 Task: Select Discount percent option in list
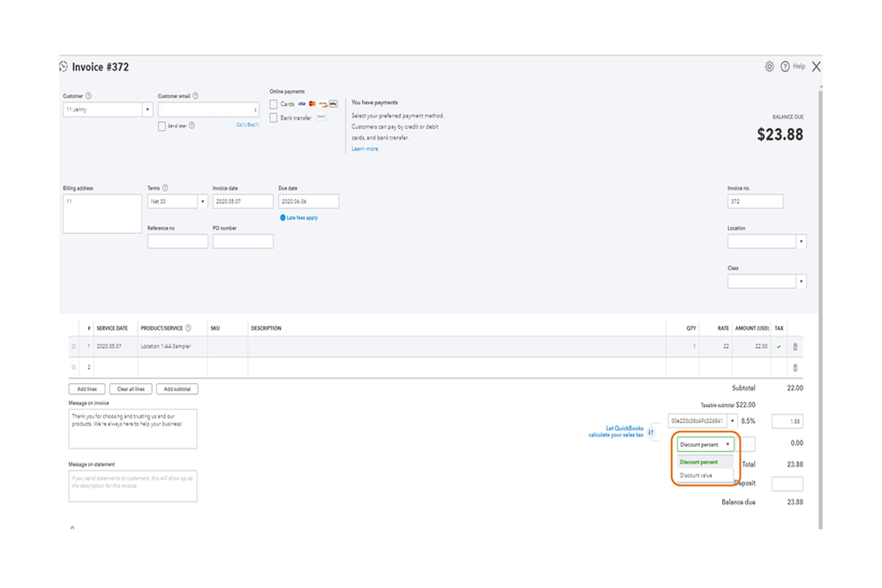(x=699, y=462)
